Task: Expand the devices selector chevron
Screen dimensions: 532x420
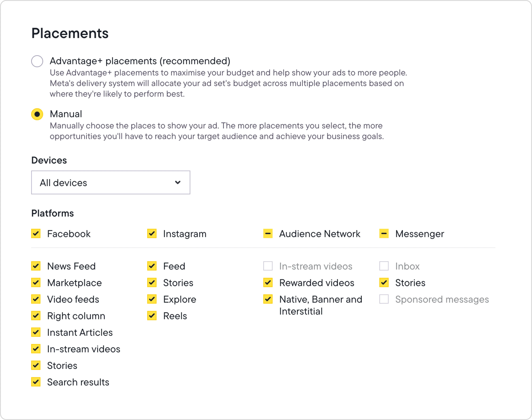Action: point(178,183)
